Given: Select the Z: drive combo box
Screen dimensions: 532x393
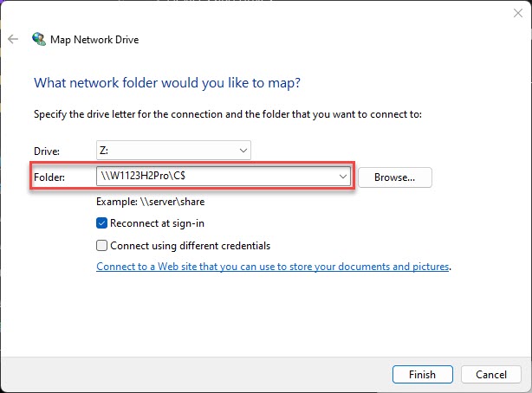Looking at the screenshot, I should pos(173,151).
